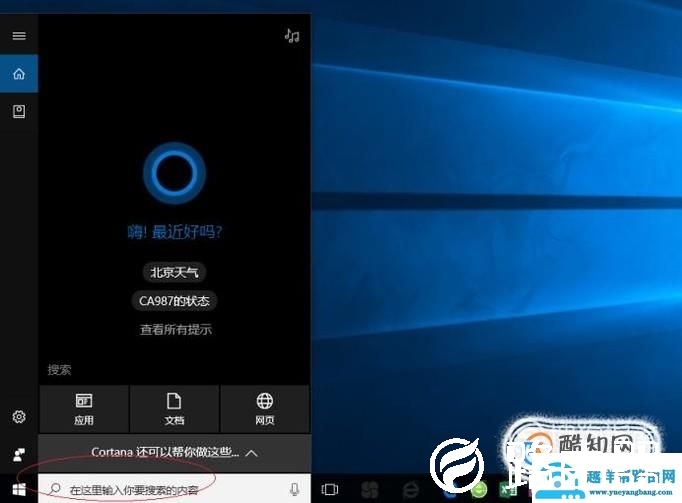Screen dimensions: 682x503
Task: Open the Cortana Notebook icon
Action: tap(18, 112)
